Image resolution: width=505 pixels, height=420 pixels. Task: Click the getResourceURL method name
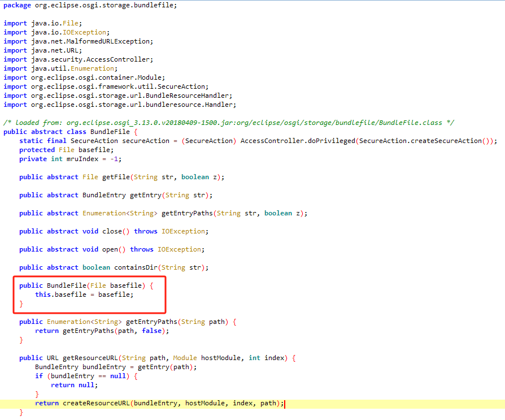90,357
